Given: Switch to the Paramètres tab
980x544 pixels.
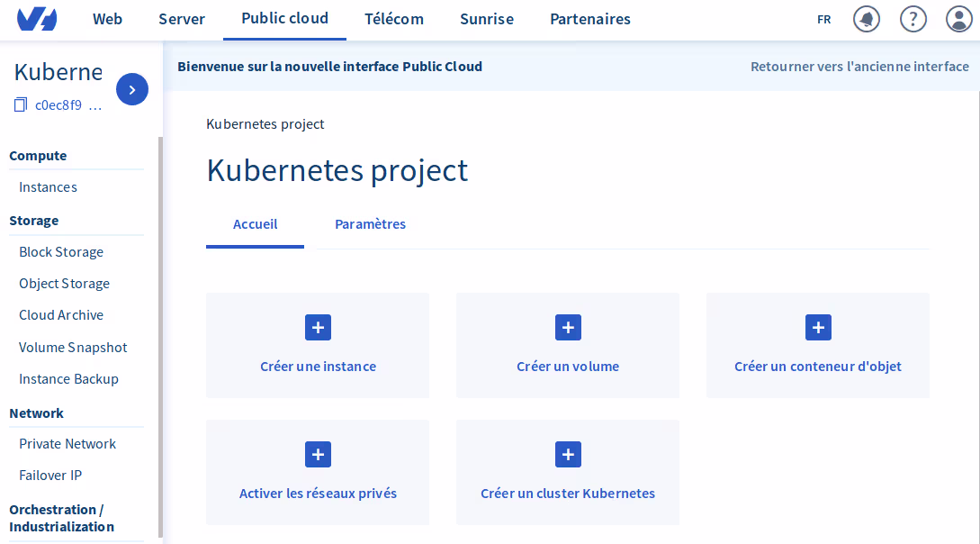Looking at the screenshot, I should click(370, 224).
